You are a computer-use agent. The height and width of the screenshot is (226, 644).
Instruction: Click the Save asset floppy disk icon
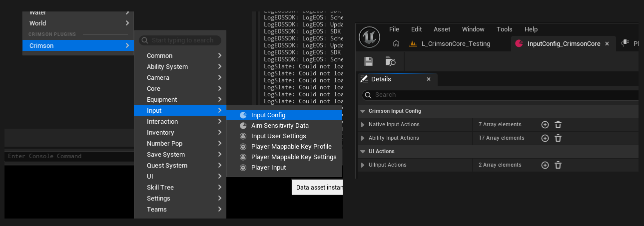(x=369, y=61)
